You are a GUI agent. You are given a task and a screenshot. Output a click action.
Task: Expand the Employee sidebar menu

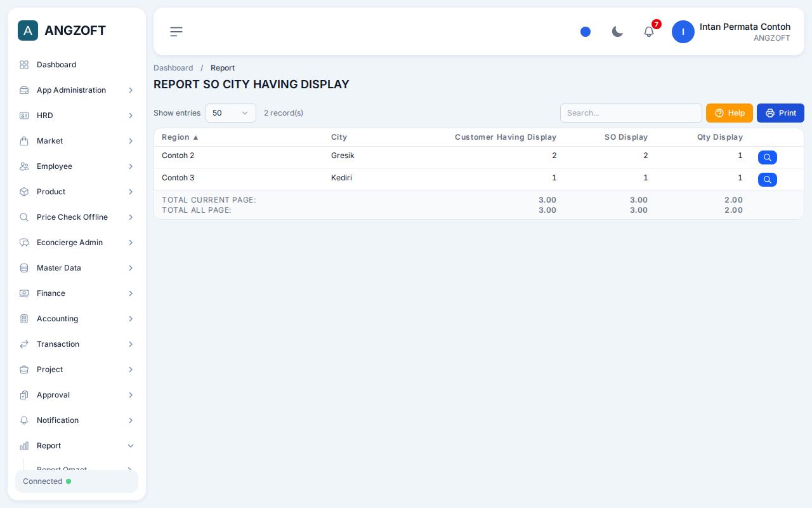pyautogui.click(x=77, y=166)
